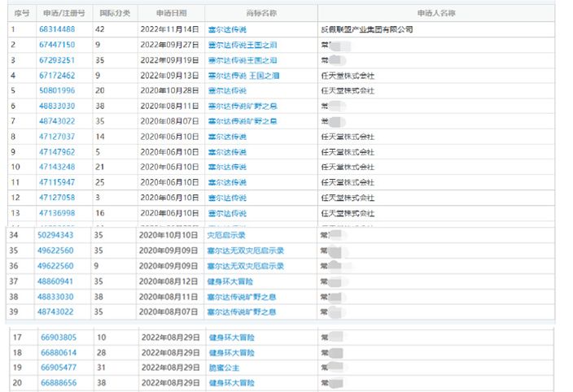Screen dimensions: 573x392
Task: Open registration number 47136998
Action: pyautogui.click(x=57, y=213)
